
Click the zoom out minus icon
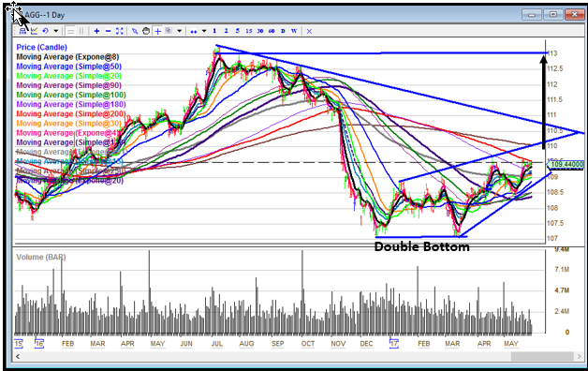point(108,31)
